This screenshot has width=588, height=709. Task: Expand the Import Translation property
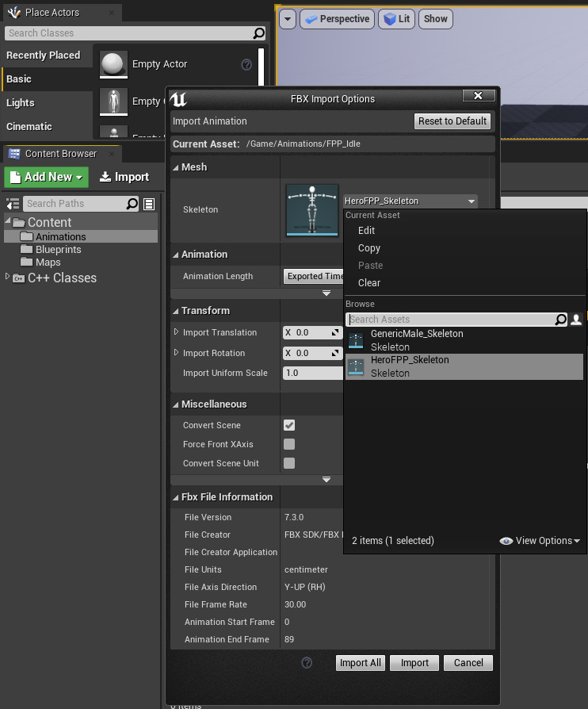[x=177, y=332]
